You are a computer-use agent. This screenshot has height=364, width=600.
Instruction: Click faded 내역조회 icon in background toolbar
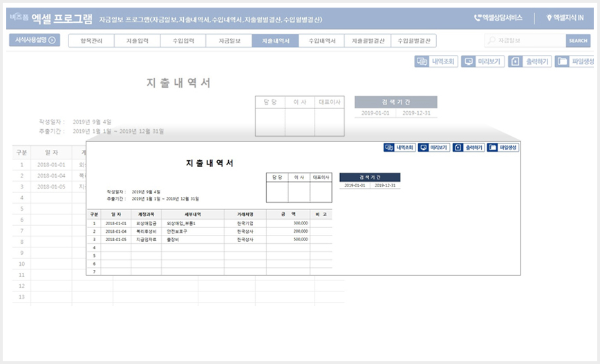422,61
